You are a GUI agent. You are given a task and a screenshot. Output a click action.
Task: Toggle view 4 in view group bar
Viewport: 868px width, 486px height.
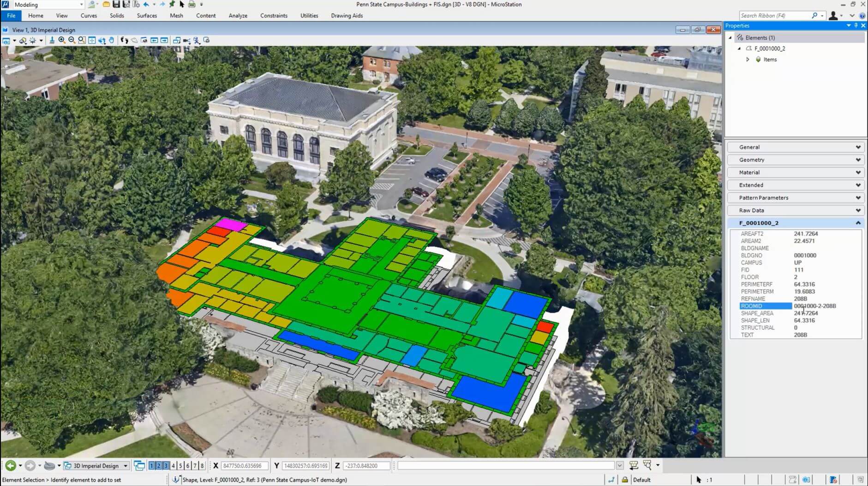(x=173, y=466)
